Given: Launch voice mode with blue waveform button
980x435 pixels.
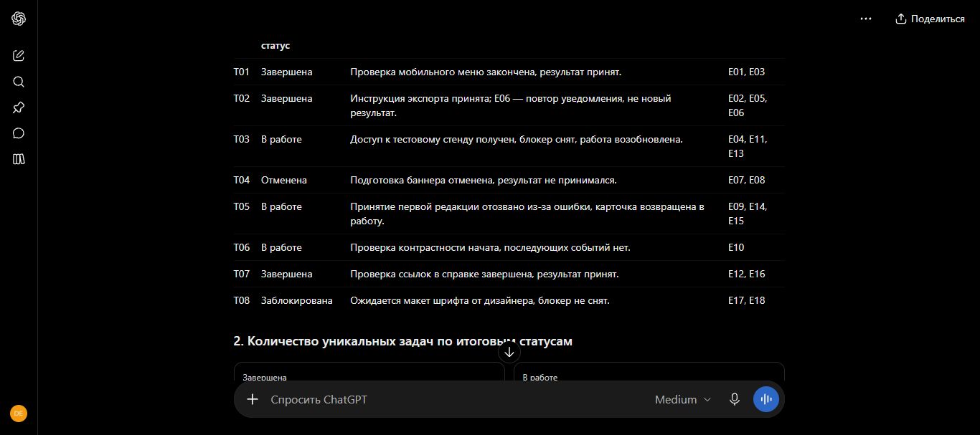Looking at the screenshot, I should pyautogui.click(x=766, y=399).
